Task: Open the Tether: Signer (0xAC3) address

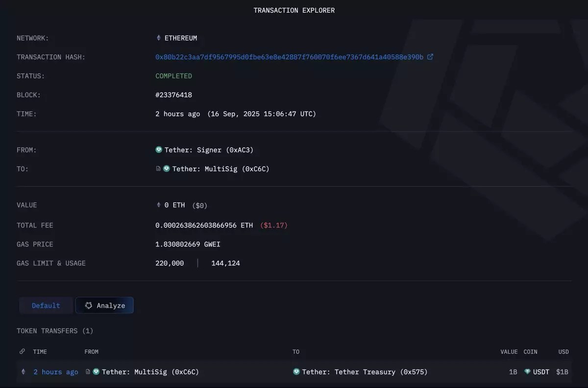Action: (x=209, y=150)
